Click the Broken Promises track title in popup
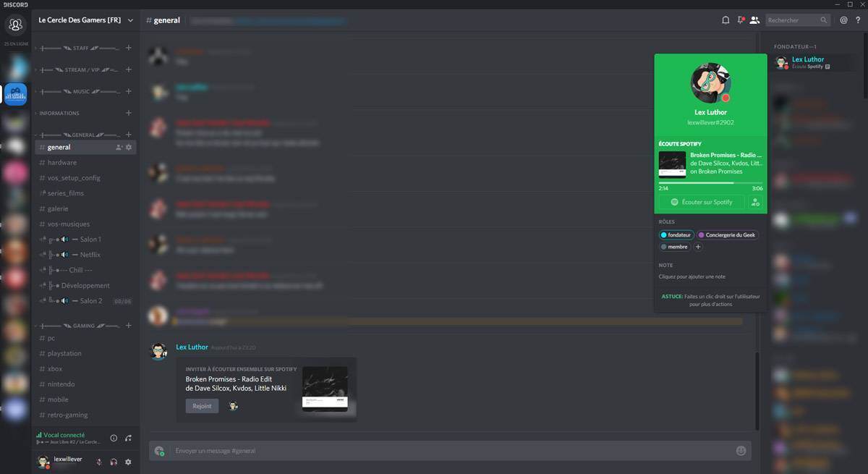Screen dimensions: 868x474 [726, 155]
